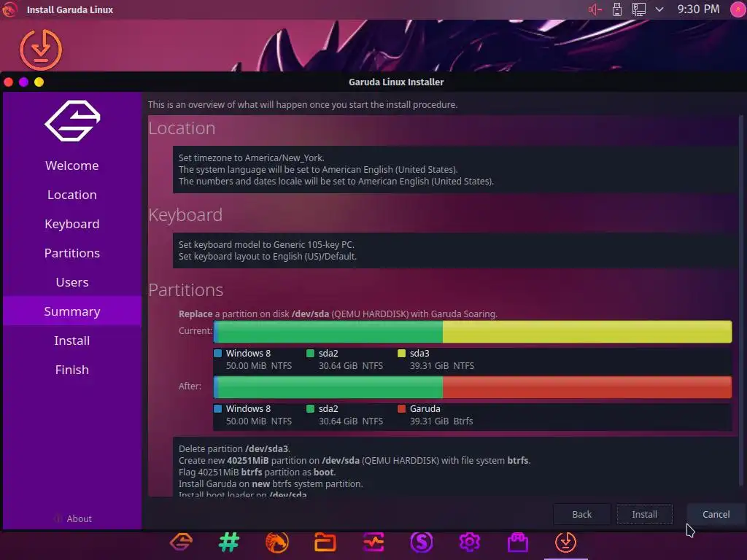Click the 'Garuda 39.31 GiB Btrfs' legend entry

click(x=436, y=415)
